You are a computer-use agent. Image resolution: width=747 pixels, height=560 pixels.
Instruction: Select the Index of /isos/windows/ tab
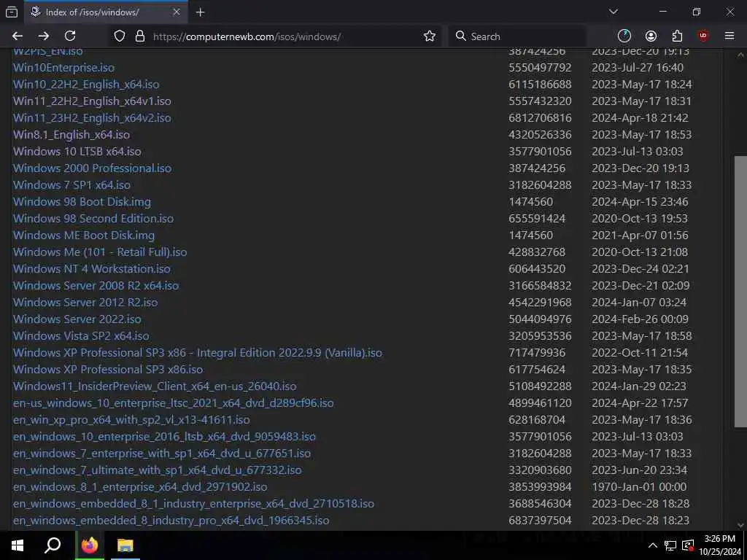[x=106, y=12]
